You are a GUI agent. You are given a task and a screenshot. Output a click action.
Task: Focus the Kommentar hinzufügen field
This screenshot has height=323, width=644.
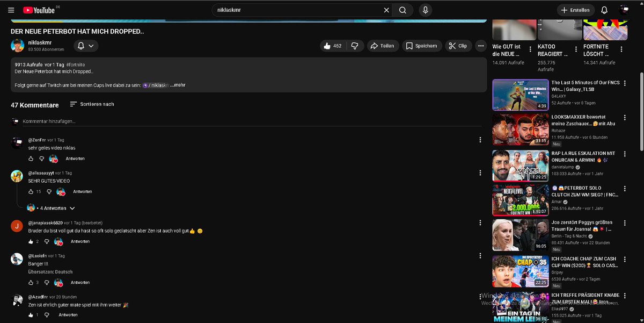pyautogui.click(x=252, y=121)
